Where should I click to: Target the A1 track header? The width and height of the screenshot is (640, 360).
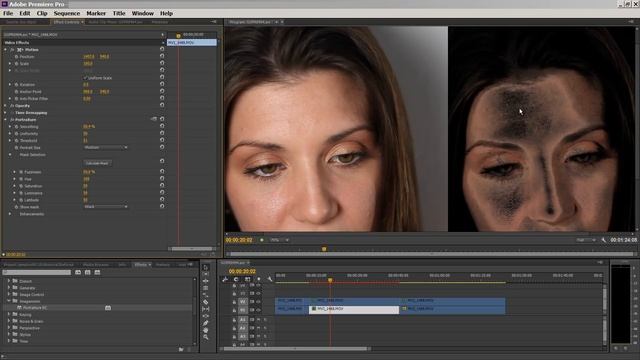(242, 320)
